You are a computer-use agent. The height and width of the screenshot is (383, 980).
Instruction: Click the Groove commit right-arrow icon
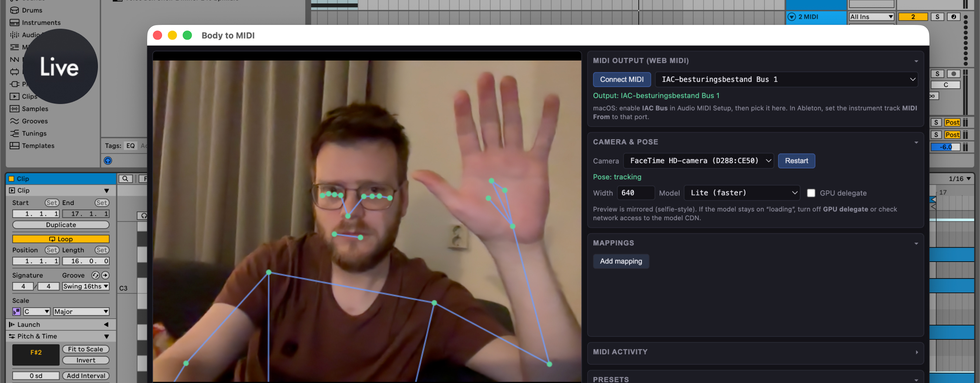(x=105, y=275)
